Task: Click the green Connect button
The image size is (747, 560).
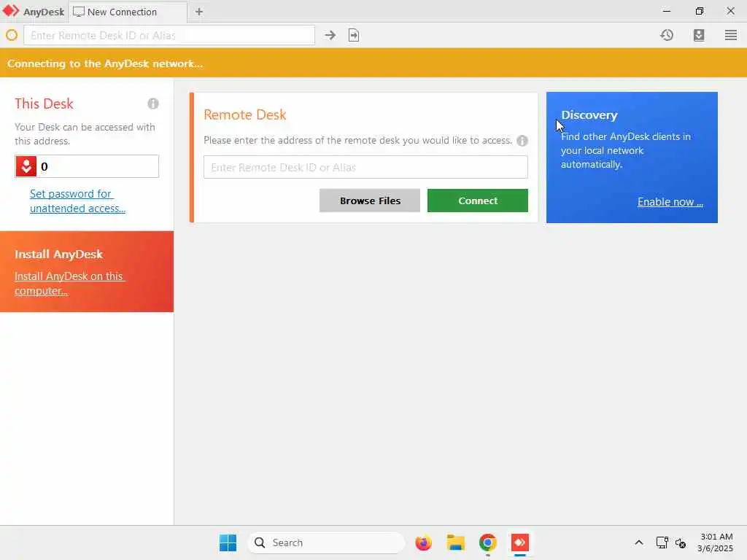Action: pos(477,201)
